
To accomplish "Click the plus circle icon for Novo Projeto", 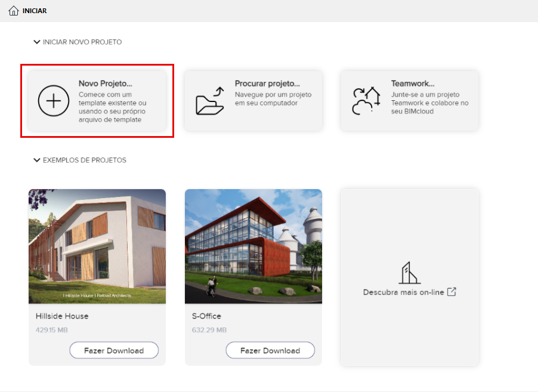I will tap(54, 101).
